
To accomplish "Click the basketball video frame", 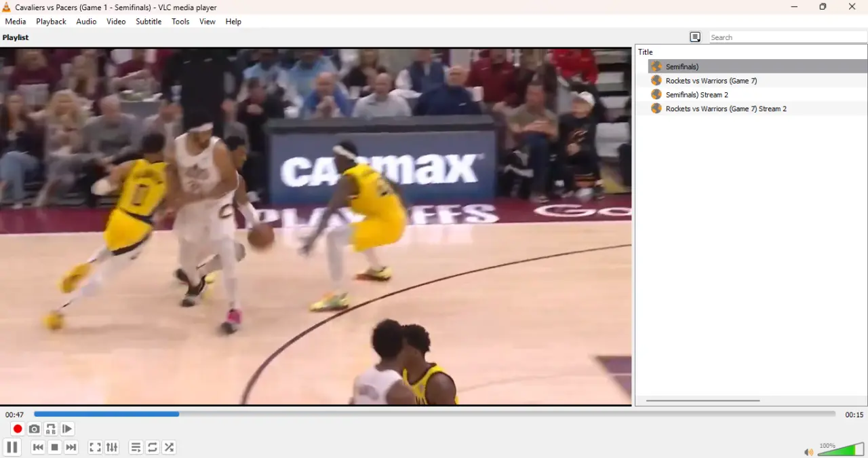I will click(315, 227).
